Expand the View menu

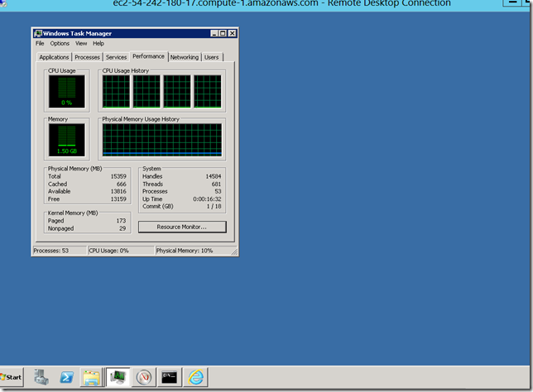tap(81, 43)
